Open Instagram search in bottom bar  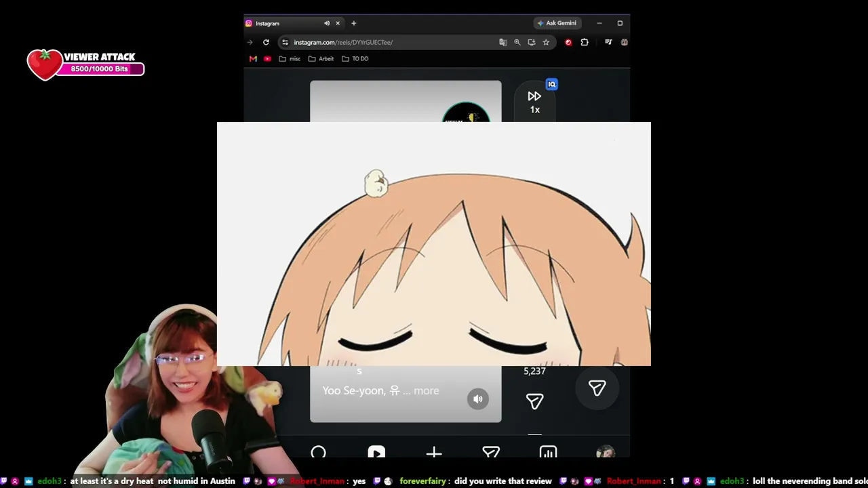[319, 452]
